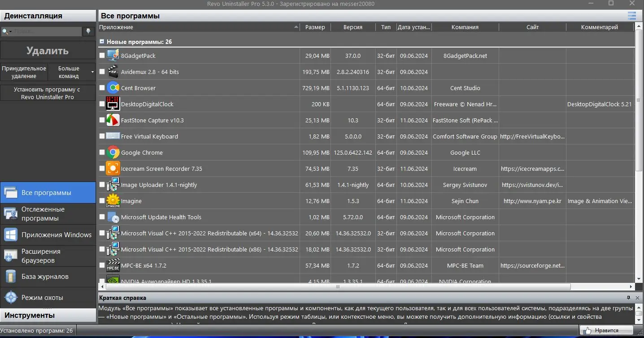Screen dimensions: 644x338
Task: Click the Принудительное удаление button
Action: click(24, 72)
